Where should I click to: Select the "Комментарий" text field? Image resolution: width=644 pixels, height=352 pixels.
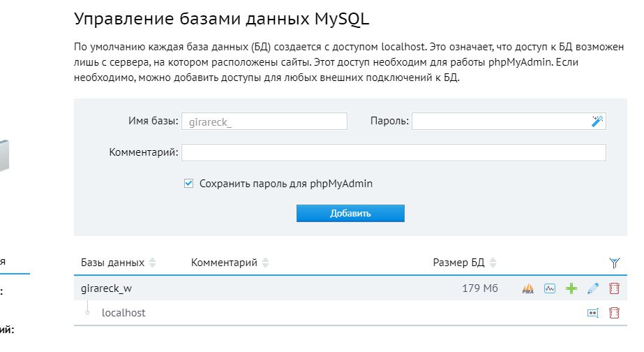click(394, 152)
